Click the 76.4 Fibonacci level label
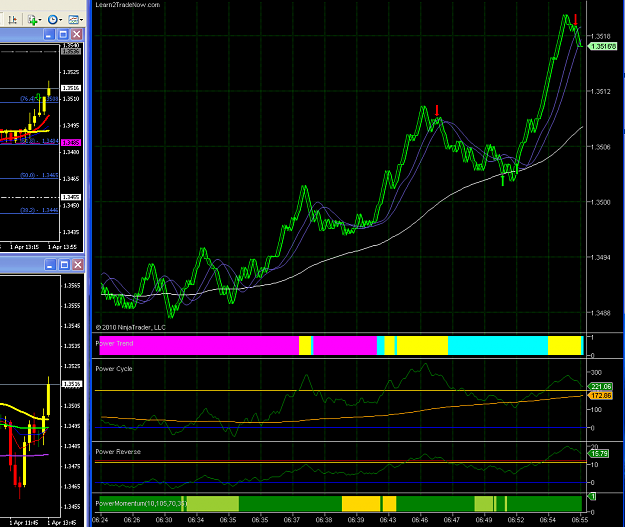Viewport: 625px width, 527px height. coord(39,98)
